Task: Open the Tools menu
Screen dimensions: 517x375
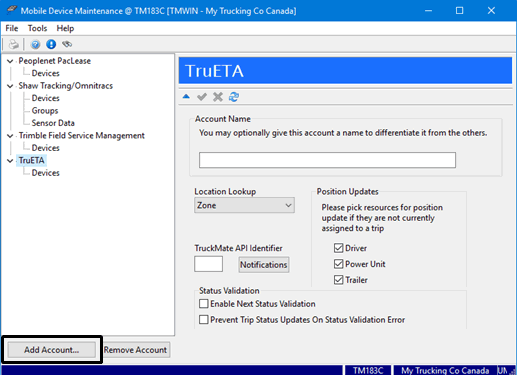Action: [37, 28]
